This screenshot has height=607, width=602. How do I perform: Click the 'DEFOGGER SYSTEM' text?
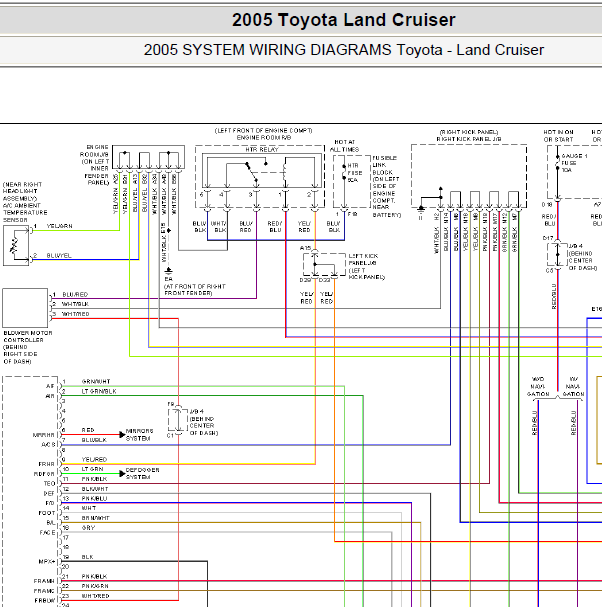pyautogui.click(x=142, y=473)
